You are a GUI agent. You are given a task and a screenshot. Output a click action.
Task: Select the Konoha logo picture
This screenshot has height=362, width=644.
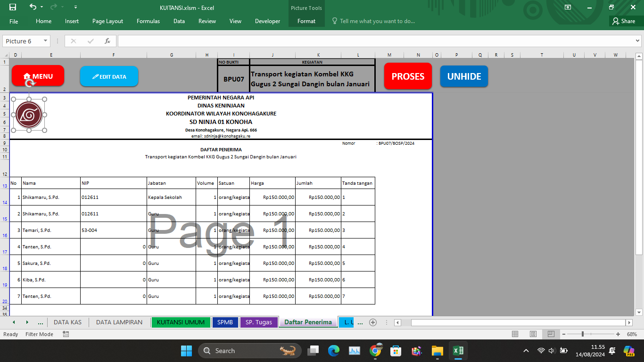pyautogui.click(x=29, y=115)
